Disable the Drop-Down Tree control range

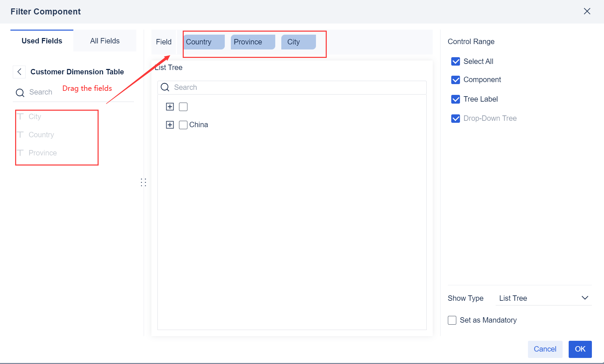pyautogui.click(x=456, y=118)
